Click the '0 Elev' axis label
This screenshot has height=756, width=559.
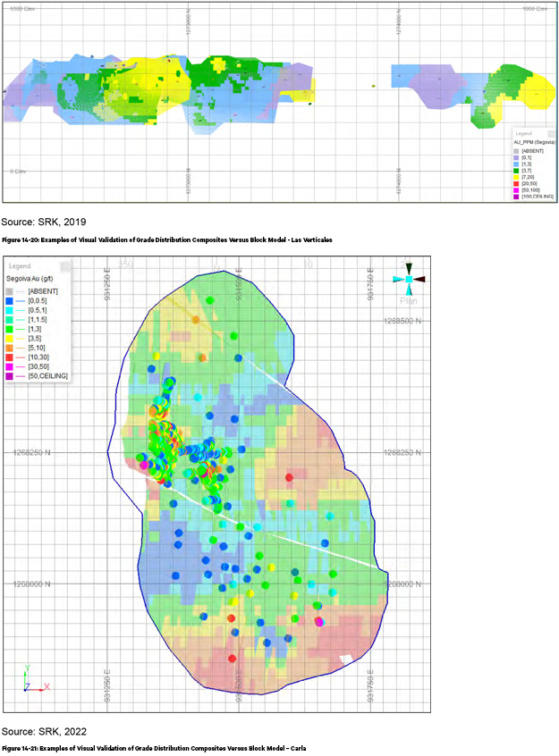19,172
